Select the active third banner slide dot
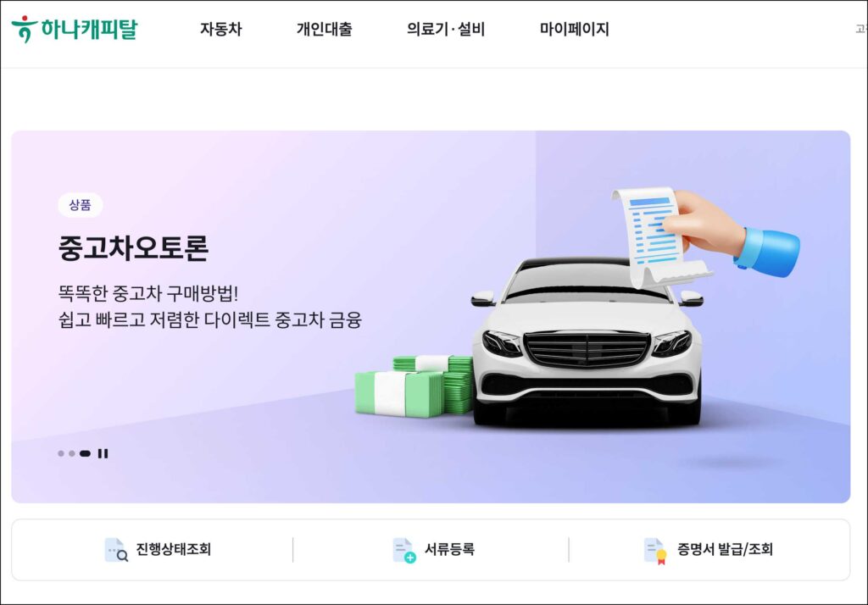The height and width of the screenshot is (605, 868). [x=86, y=453]
